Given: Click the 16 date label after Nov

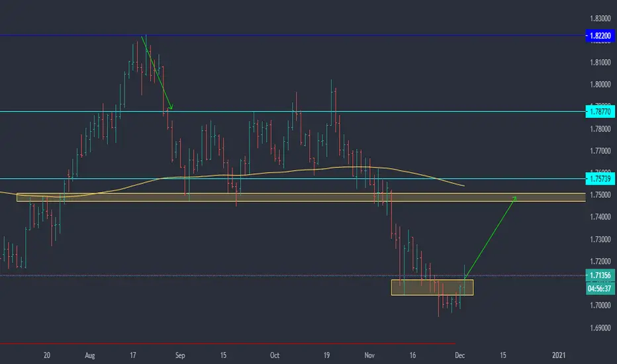Looking at the screenshot, I should (412, 355).
